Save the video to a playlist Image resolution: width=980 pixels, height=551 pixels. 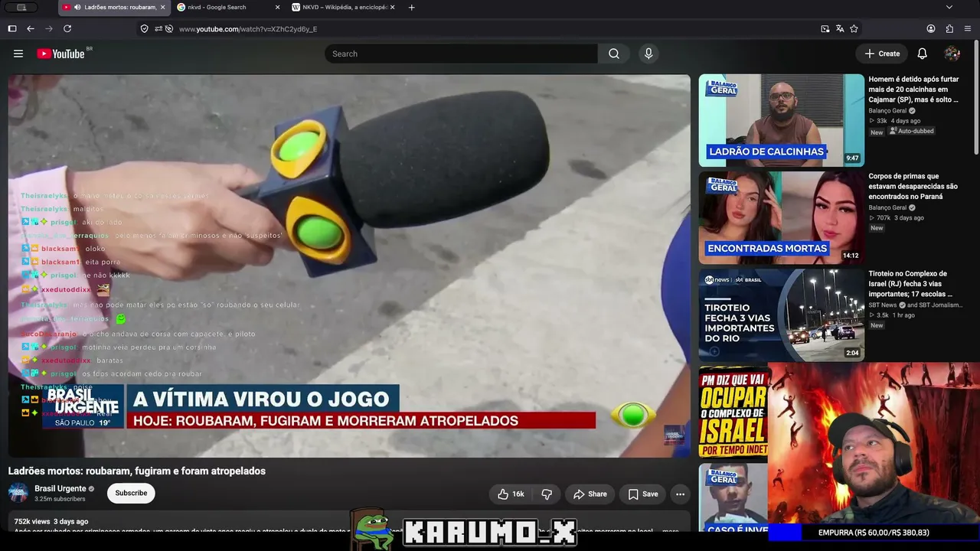coord(643,494)
